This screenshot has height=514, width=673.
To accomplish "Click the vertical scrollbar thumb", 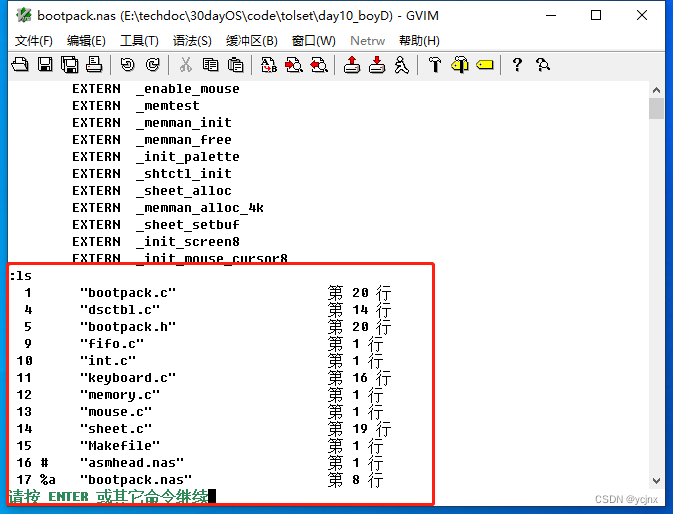I will (656, 108).
